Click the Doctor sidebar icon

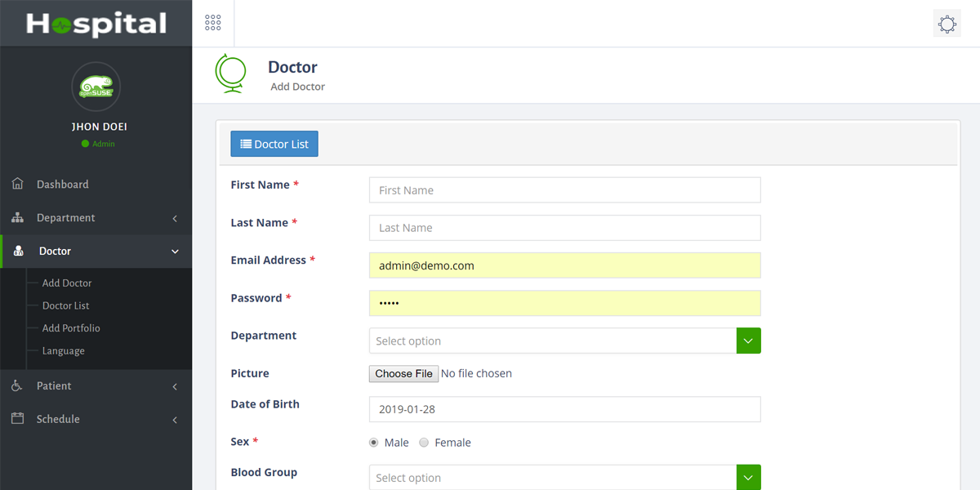point(18,251)
